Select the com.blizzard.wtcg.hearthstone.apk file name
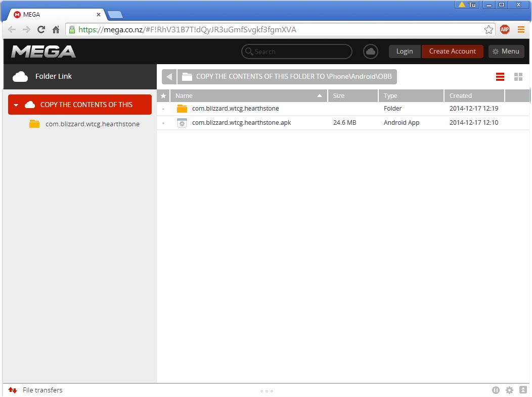532x397 pixels. tap(242, 123)
